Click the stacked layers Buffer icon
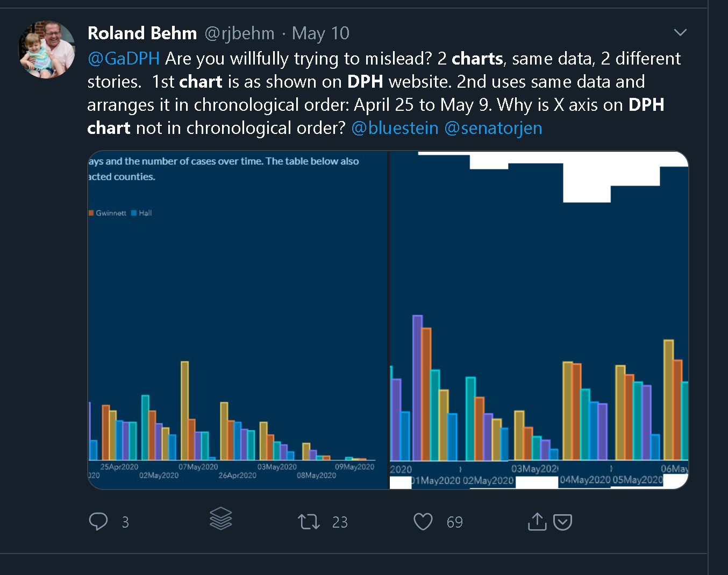 (x=220, y=519)
